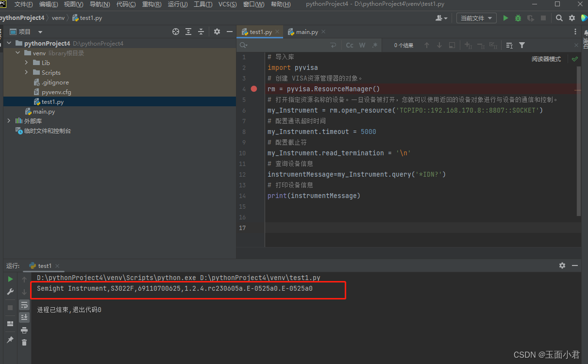Open the 编辑(E) menu
Screen dimensions: 588x364
(x=49, y=4)
